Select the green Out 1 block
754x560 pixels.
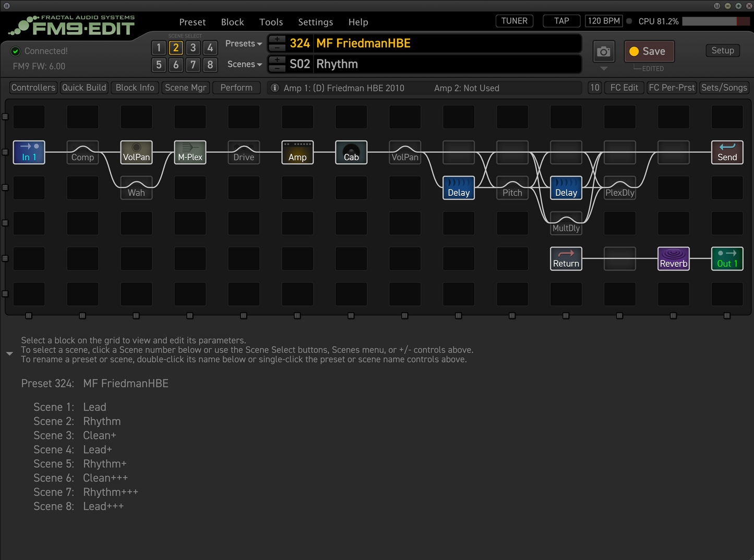[x=727, y=259]
